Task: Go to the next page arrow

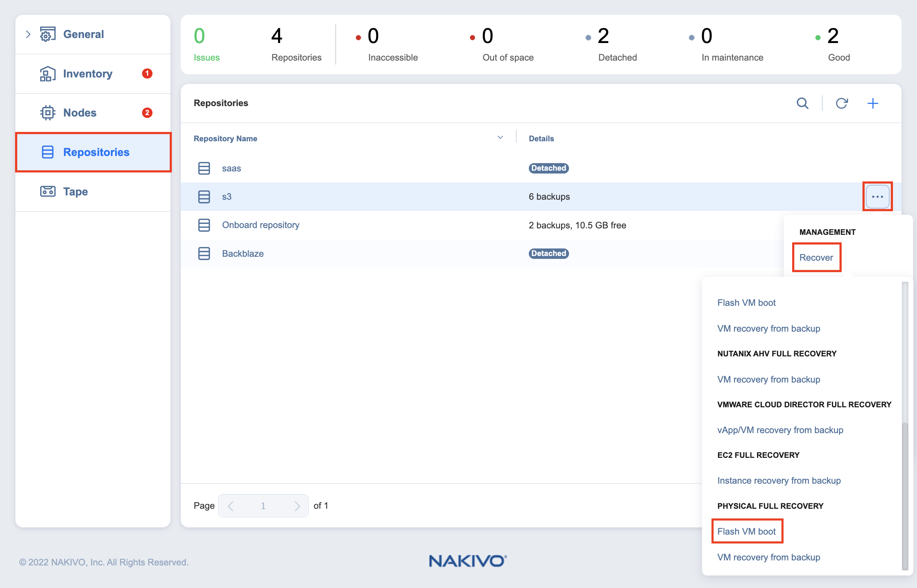Action: tap(297, 506)
